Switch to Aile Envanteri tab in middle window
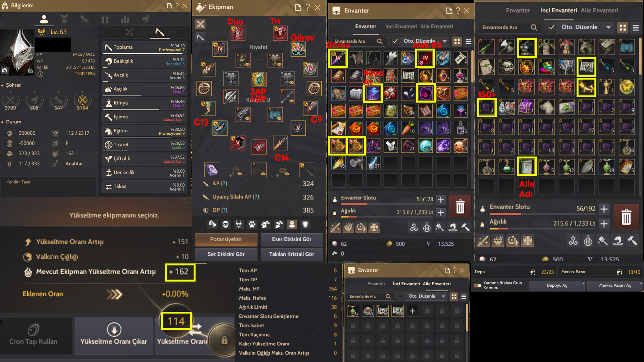 coord(437,26)
